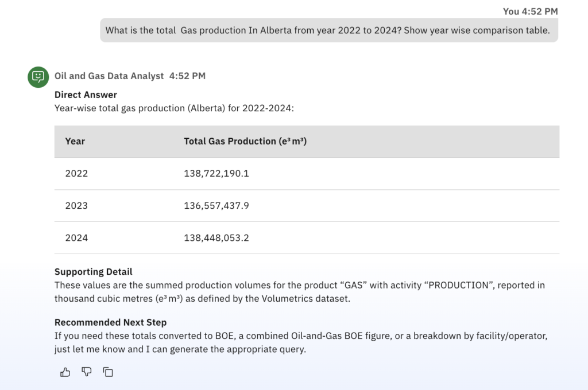Click the You 4:52 PM sender label
Screen dimensions: 588x390
tap(530, 11)
